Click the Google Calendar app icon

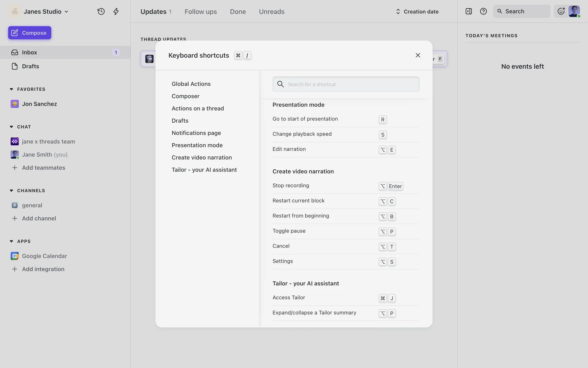tap(14, 256)
